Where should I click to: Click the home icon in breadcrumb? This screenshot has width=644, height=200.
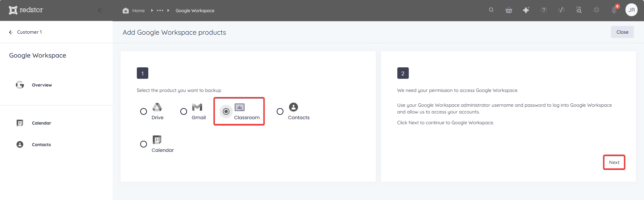pyautogui.click(x=126, y=10)
